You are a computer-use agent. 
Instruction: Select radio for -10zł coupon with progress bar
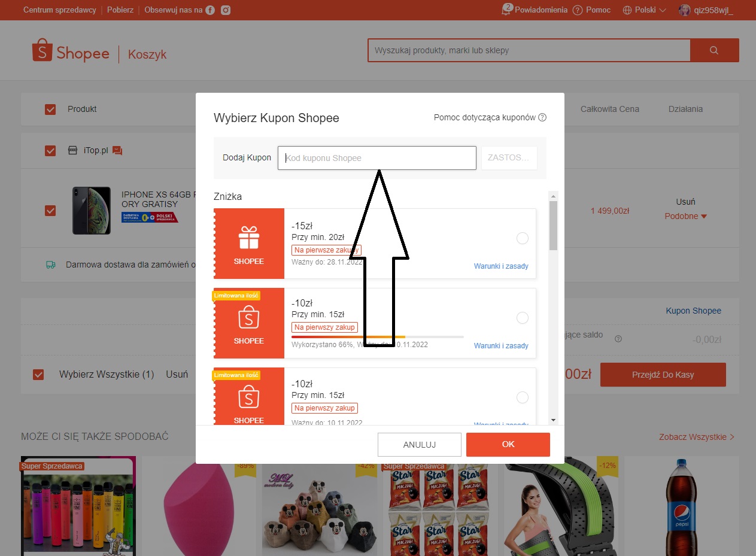point(523,318)
